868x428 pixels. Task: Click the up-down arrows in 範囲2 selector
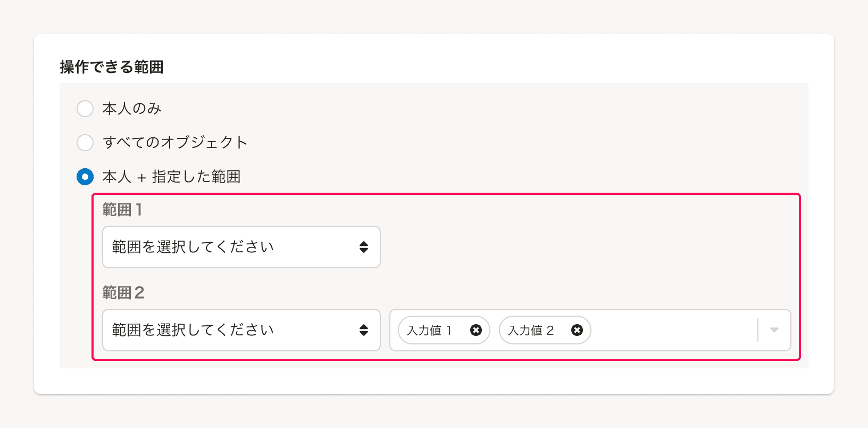coord(363,330)
